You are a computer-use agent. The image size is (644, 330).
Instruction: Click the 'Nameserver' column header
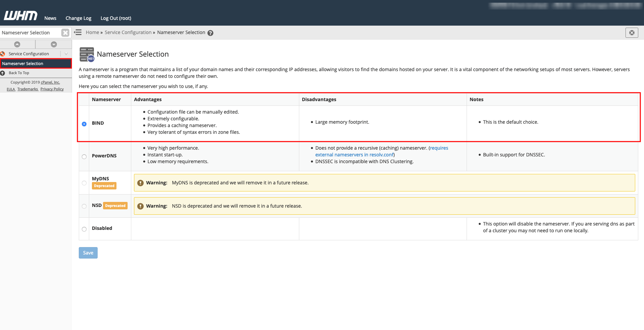106,99
